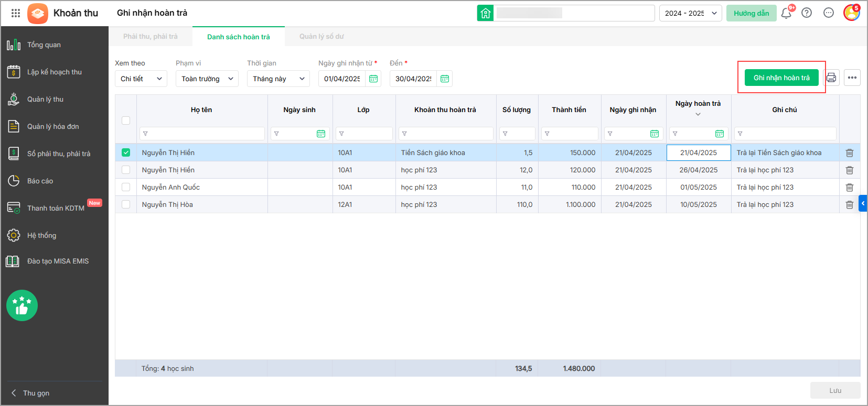
Task: Expand the Xem theo Chi tiết dropdown
Action: pyautogui.click(x=141, y=79)
